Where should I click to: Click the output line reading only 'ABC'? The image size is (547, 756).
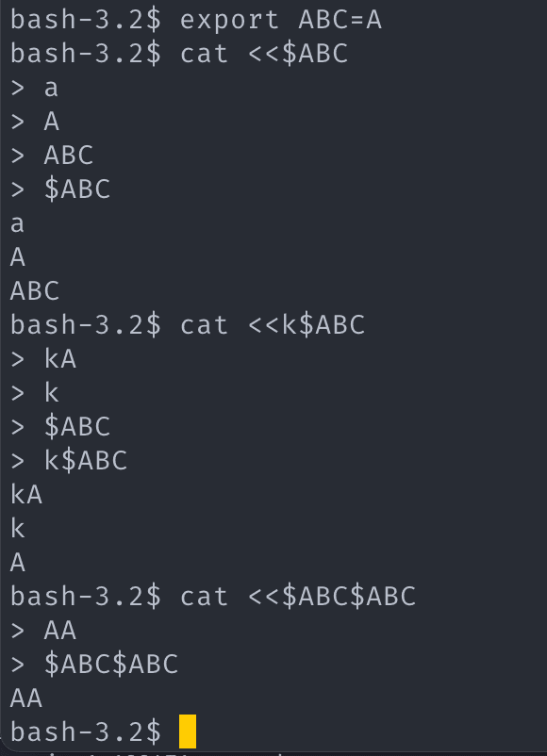coord(35,291)
